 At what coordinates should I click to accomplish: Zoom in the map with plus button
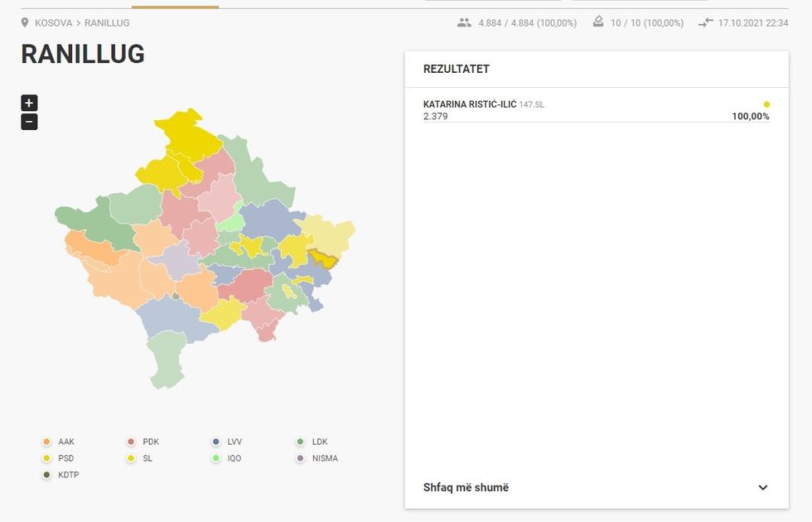[29, 104]
